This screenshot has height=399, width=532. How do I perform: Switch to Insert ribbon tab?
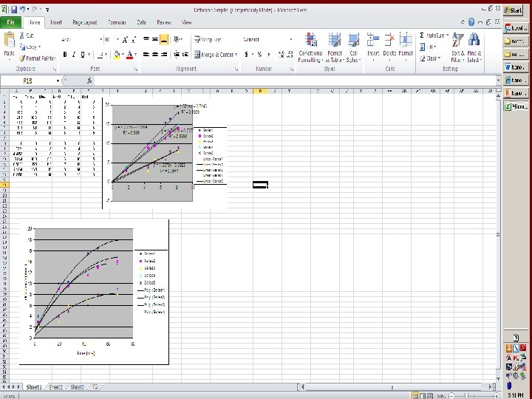tap(56, 22)
